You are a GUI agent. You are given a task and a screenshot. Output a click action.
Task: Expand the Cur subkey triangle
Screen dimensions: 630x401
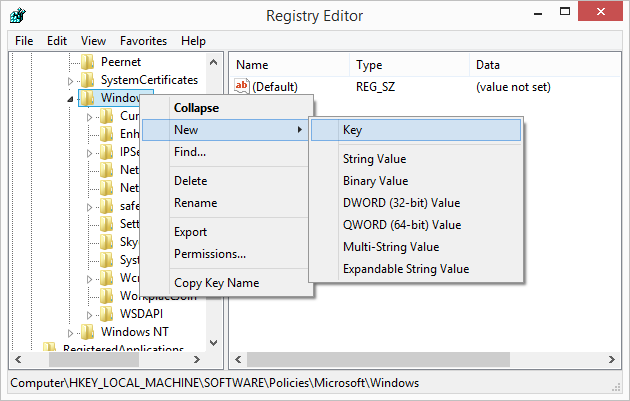(x=89, y=117)
